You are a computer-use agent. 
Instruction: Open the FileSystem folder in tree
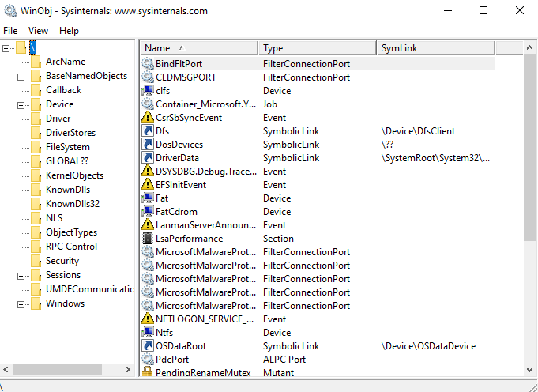[68, 147]
